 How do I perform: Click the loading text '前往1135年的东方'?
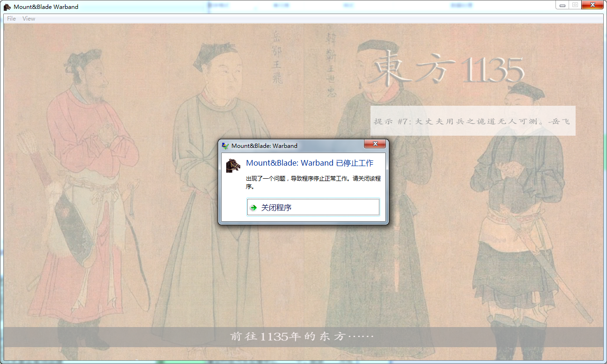(x=287, y=337)
